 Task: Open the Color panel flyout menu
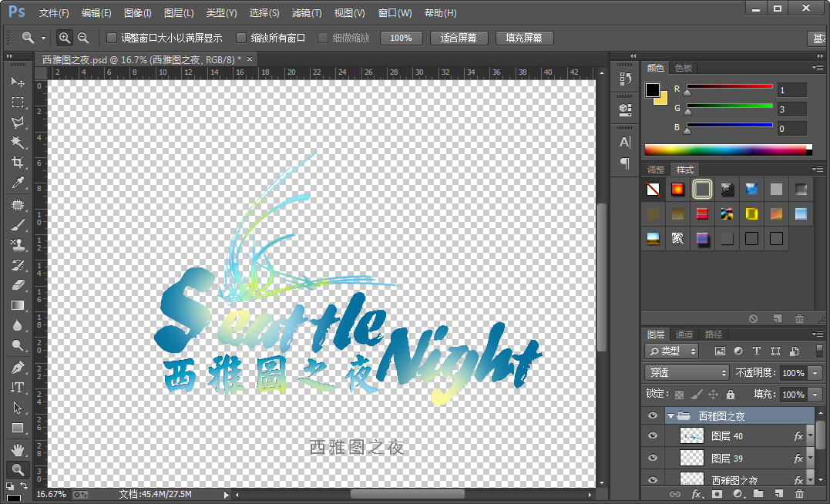click(x=818, y=68)
